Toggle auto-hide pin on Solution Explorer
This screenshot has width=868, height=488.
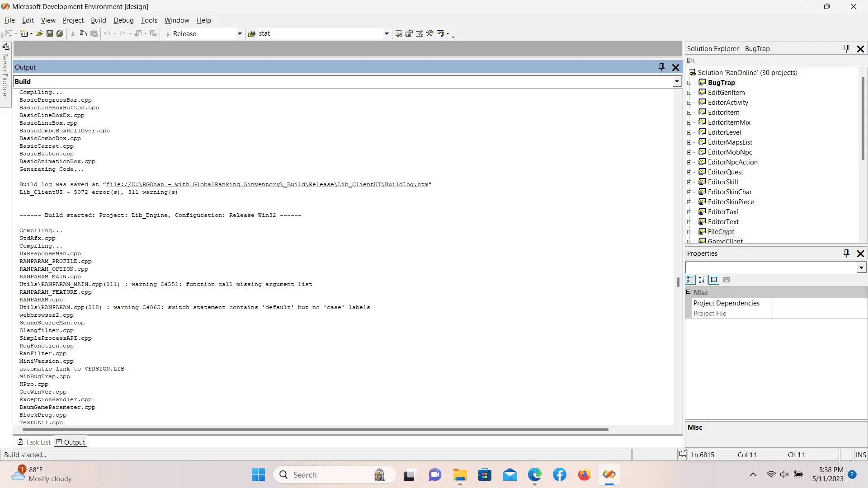tap(846, 49)
